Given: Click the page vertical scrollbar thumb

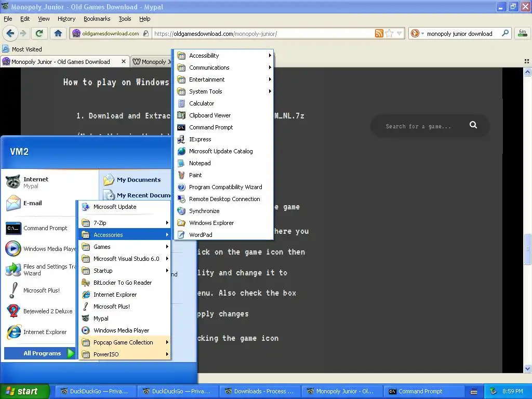Looking at the screenshot, I should [527, 249].
